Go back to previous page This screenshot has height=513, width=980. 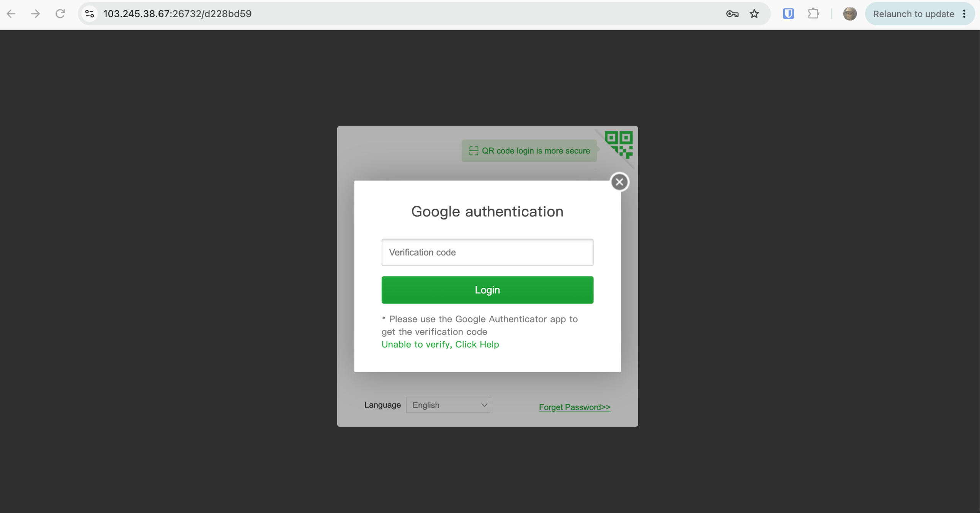click(11, 14)
